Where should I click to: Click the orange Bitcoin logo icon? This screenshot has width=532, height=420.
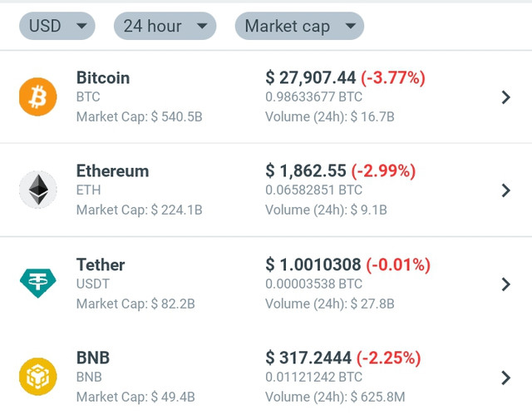[38, 96]
